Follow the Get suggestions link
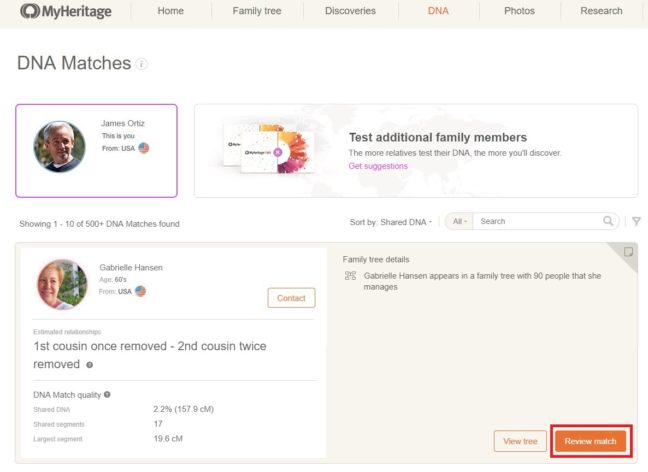This screenshot has height=472, width=648. click(x=378, y=166)
